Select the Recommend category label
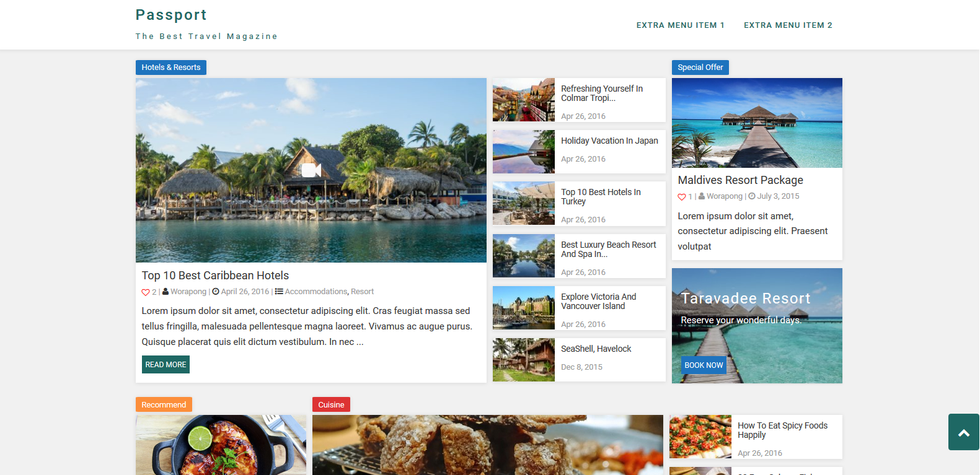 pos(164,404)
